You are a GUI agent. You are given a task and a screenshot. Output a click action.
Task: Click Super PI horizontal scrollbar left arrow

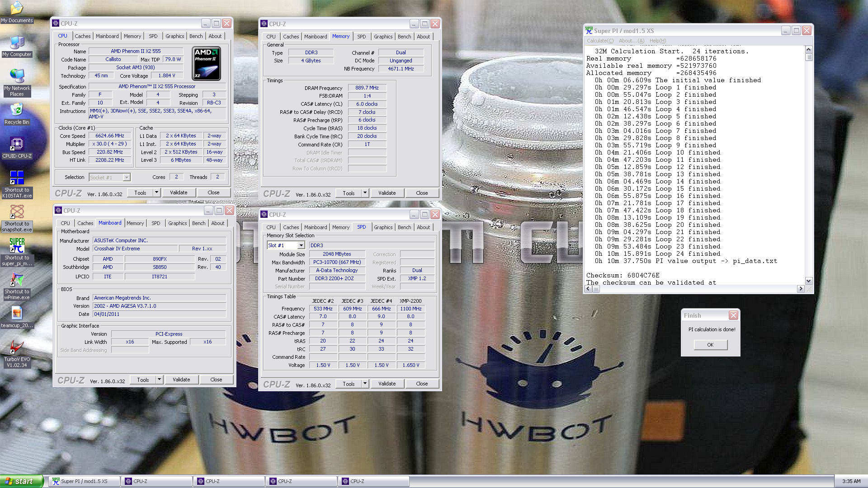pyautogui.click(x=588, y=289)
